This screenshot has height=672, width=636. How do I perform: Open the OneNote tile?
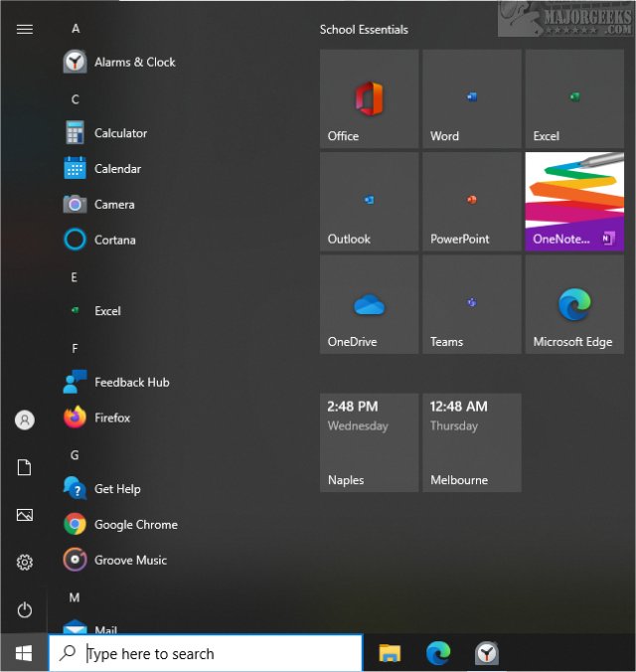point(574,202)
